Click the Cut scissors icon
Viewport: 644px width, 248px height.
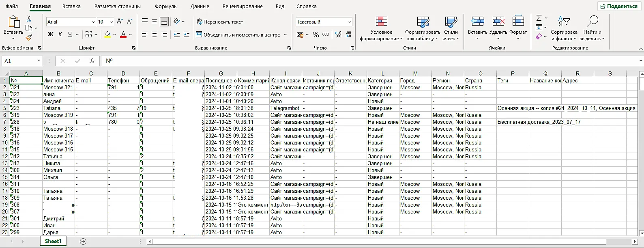[29, 19]
